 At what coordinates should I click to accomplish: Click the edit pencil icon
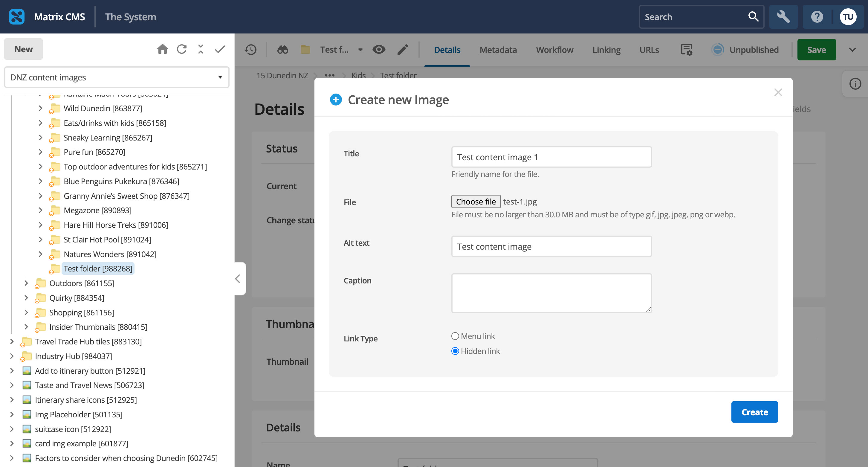[403, 50]
